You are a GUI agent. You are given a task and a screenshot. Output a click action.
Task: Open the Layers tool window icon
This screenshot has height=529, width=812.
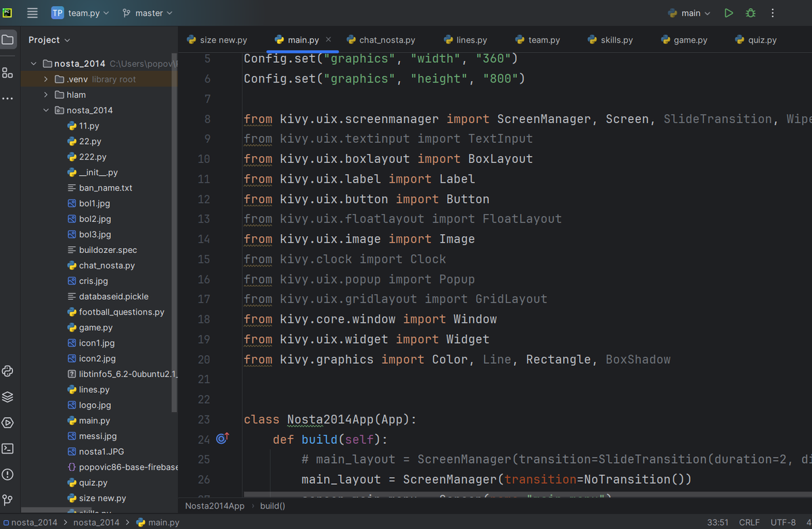coord(7,396)
